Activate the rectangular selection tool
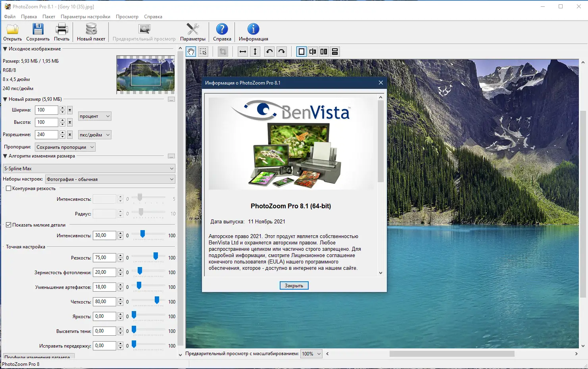 point(203,51)
